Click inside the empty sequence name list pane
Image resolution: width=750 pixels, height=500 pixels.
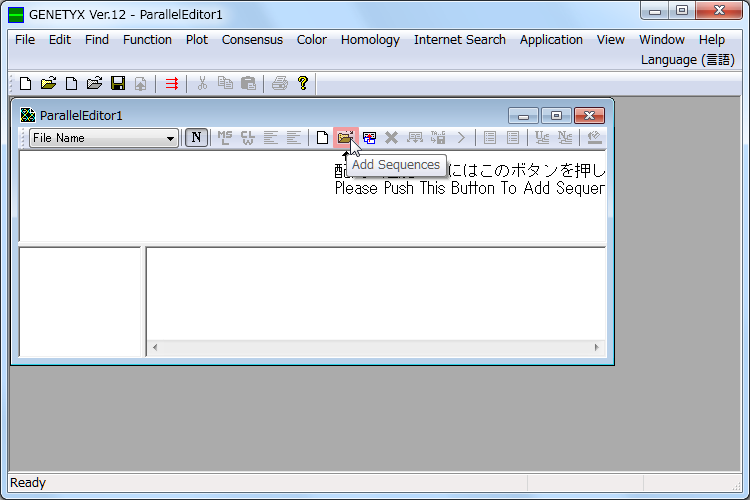(80, 302)
